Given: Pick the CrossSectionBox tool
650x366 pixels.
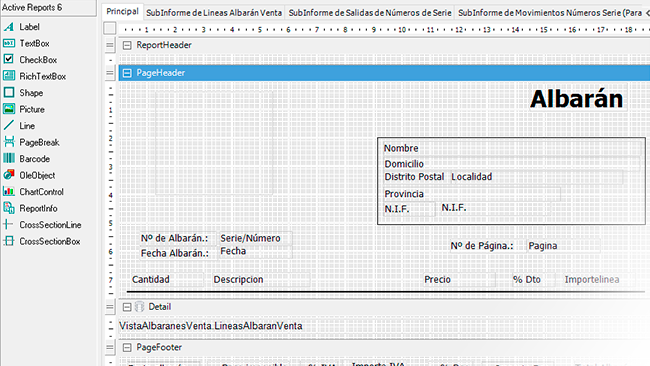Looking at the screenshot, I should (x=9, y=241).
